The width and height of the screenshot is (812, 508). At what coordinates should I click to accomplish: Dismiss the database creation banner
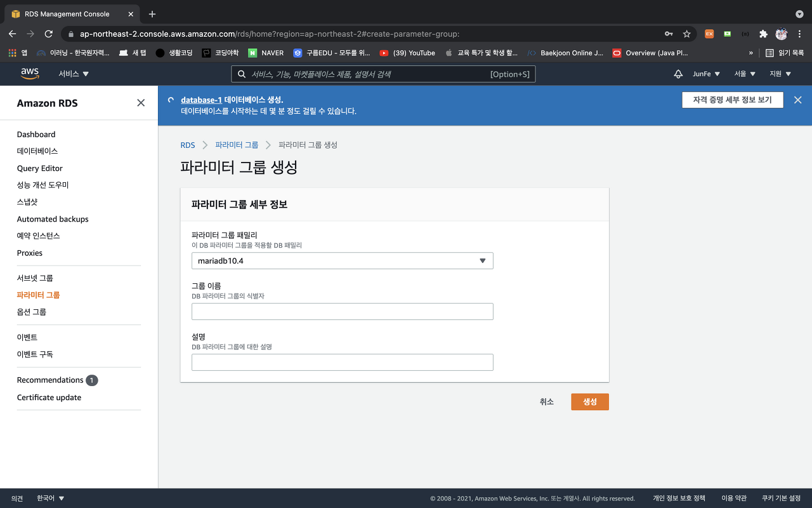click(x=798, y=100)
